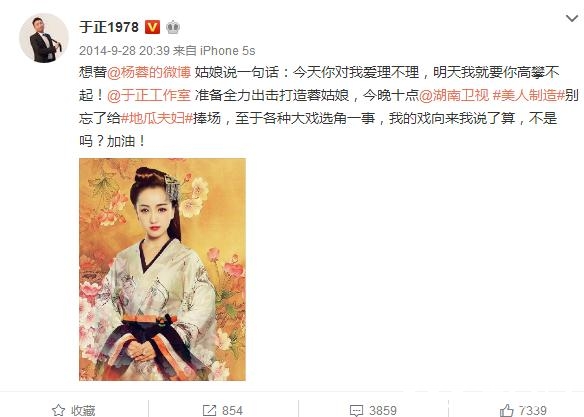Open the #地瓜夫妇# hashtag
584x417 pixels.
(157, 118)
